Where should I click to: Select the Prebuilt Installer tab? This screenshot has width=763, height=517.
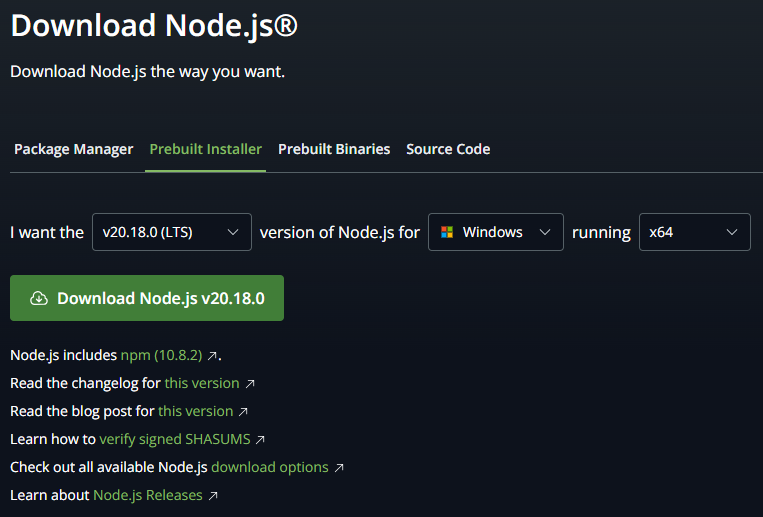[205, 149]
